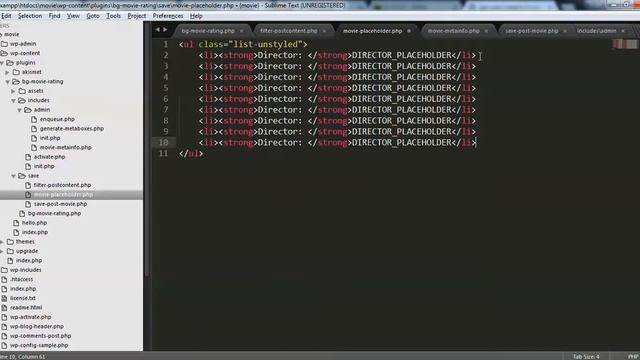
Task: Open wp-blog-header.php in sidebar
Action: (x=37, y=327)
